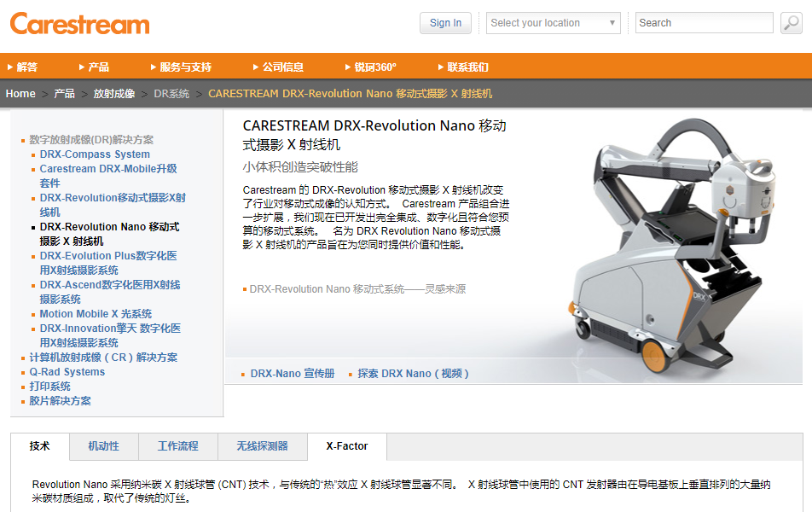Click the Carestream logo
Image resolution: width=812 pixels, height=512 pixels.
[x=80, y=24]
